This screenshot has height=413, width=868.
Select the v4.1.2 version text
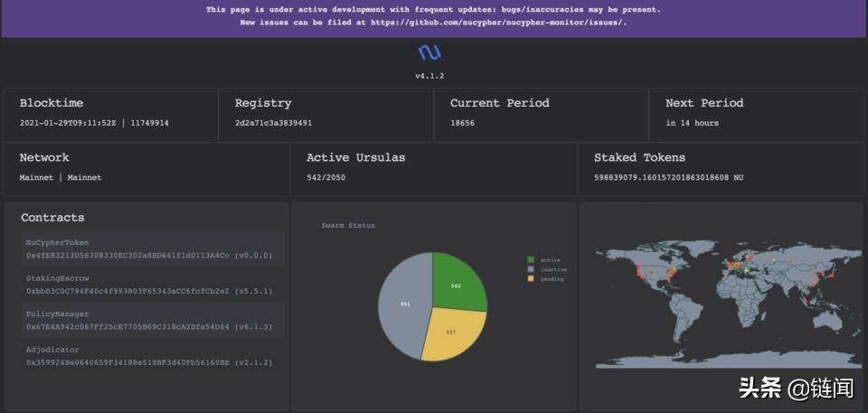(429, 76)
